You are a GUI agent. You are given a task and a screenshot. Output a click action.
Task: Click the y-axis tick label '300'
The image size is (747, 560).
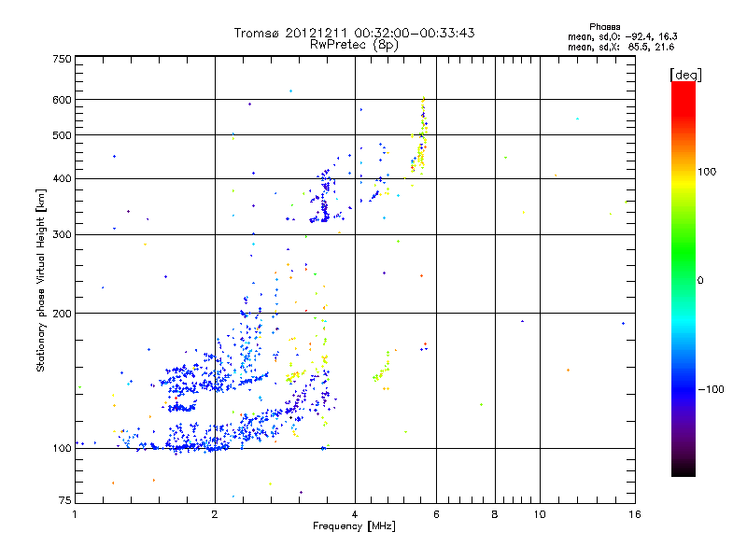coord(62,235)
